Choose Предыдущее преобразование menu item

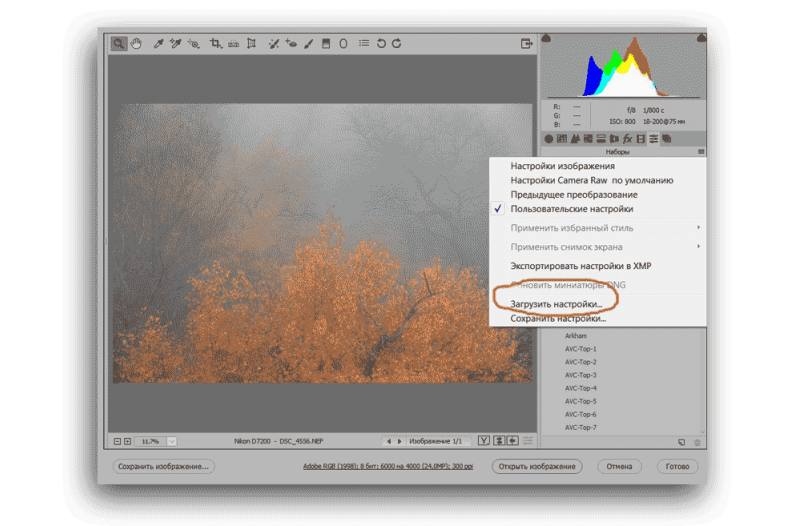(598, 194)
